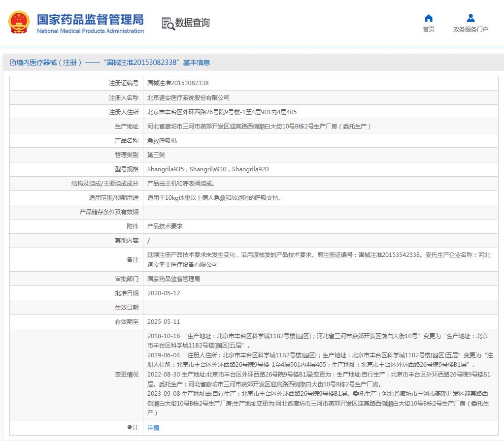
Task: Select the 注册证编号 table row value
Action: coord(177,83)
